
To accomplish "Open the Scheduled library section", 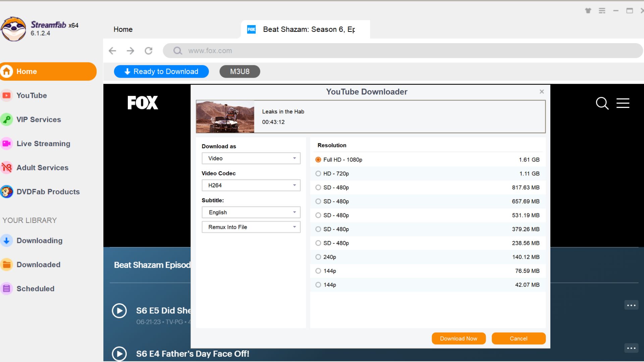I will pyautogui.click(x=36, y=289).
